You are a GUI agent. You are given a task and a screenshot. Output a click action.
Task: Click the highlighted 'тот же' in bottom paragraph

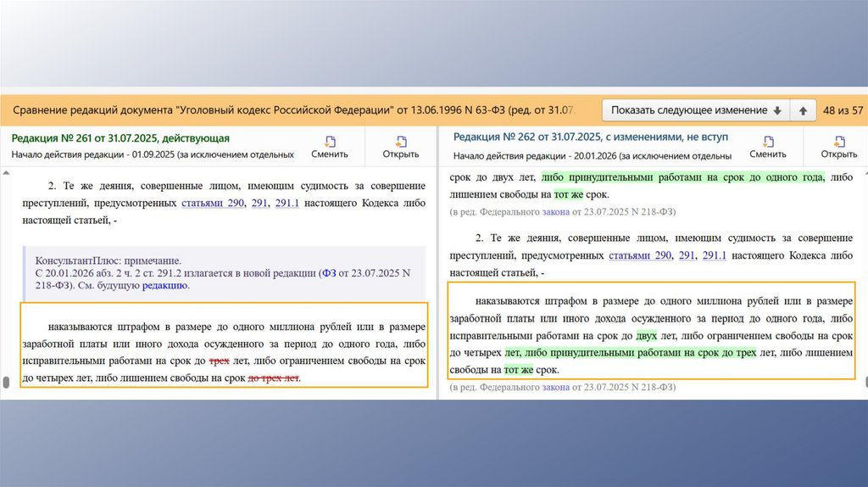(518, 370)
